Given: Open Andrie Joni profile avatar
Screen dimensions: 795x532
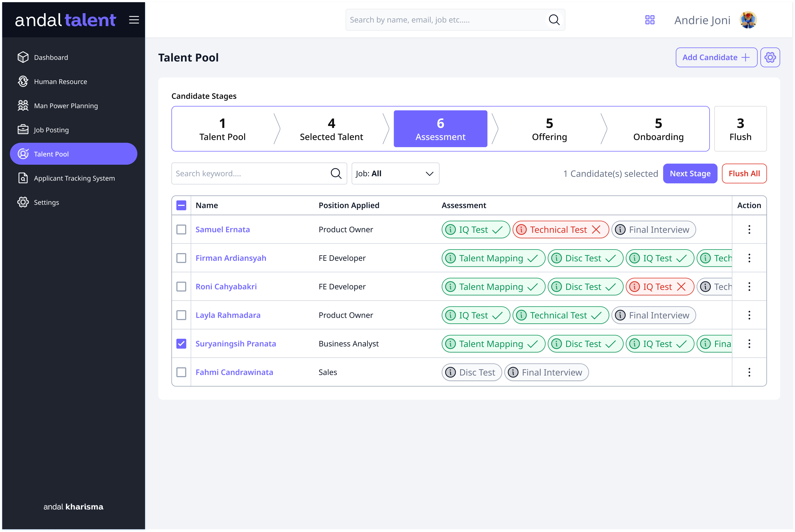Looking at the screenshot, I should tap(748, 20).
